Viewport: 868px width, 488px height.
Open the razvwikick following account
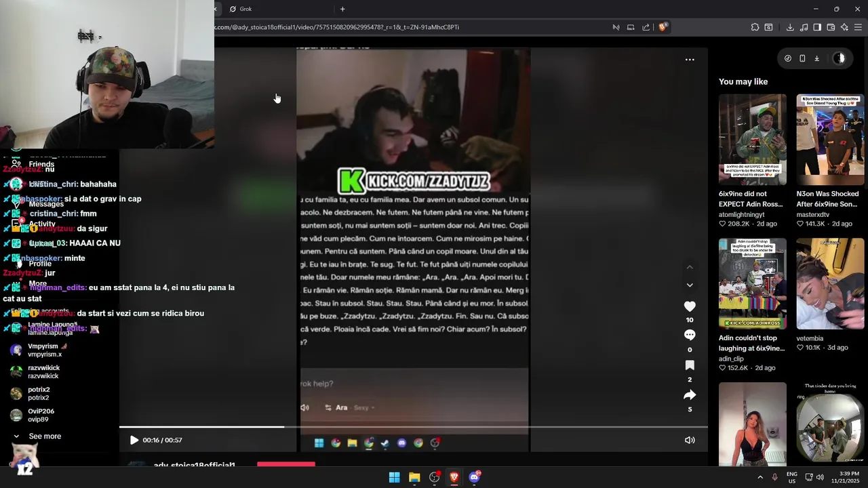point(43,371)
